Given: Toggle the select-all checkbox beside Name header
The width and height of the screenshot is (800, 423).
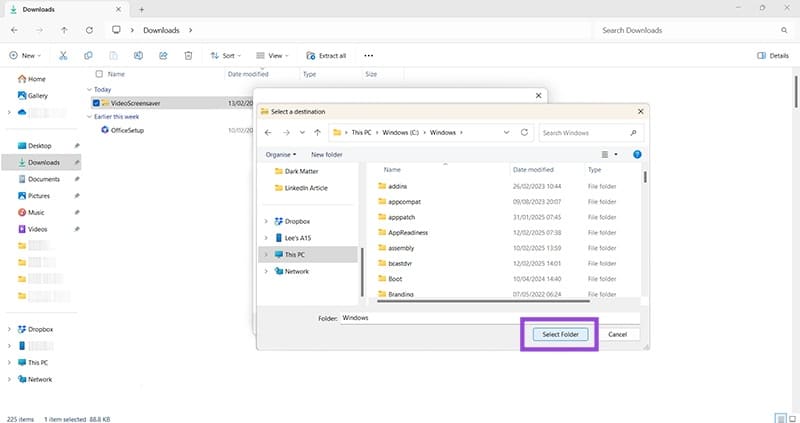Looking at the screenshot, I should 98,74.
